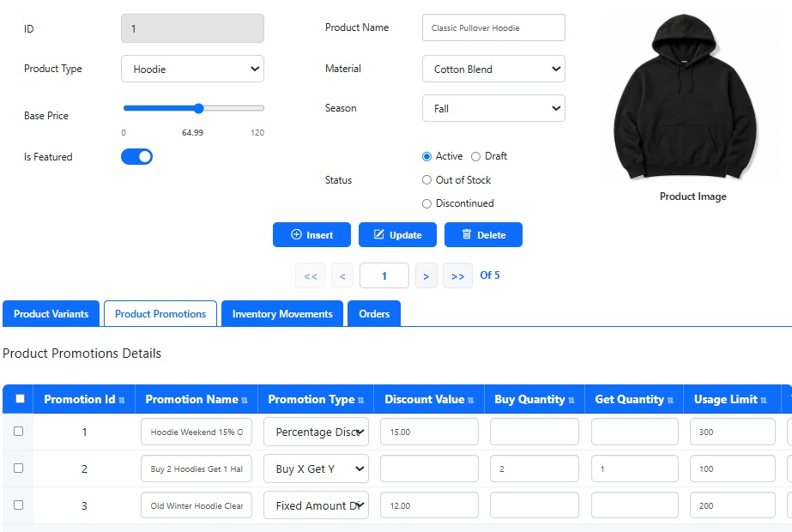Go to the first record button <<
Image resolution: width=792 pixels, height=532 pixels.
click(310, 275)
